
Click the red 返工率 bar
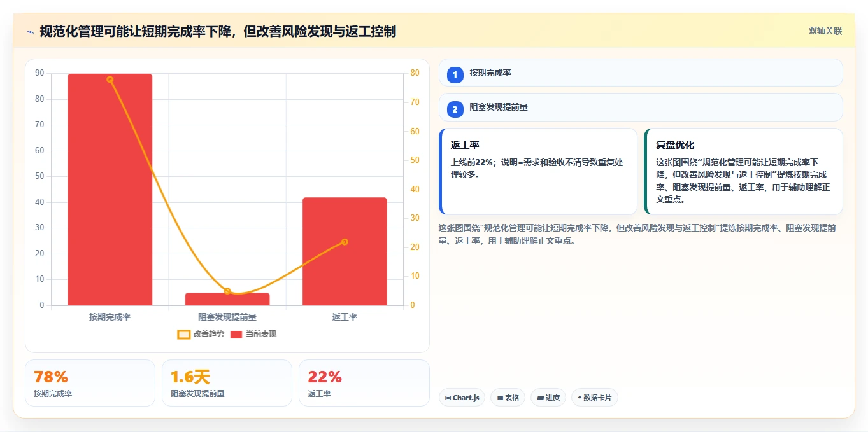tap(345, 251)
